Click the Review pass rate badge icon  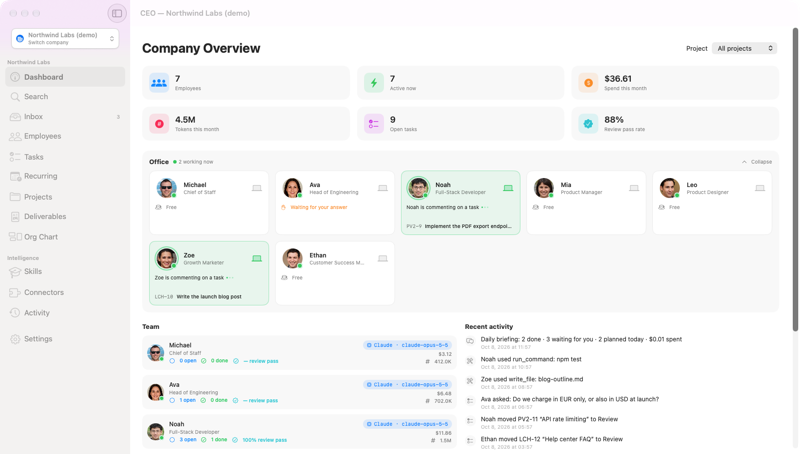tap(588, 124)
